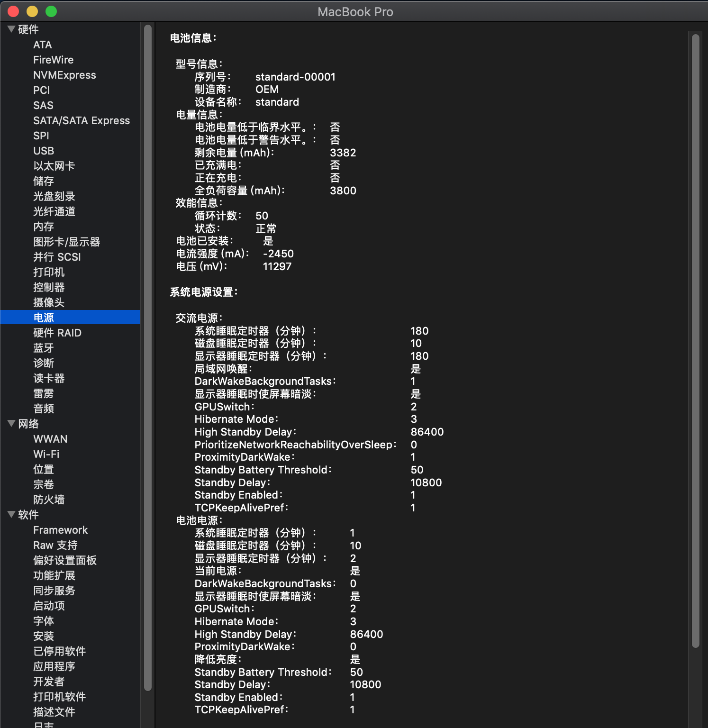The width and height of the screenshot is (708, 728).
Task: Click cycle count value beside 循环计数
Action: tap(262, 216)
